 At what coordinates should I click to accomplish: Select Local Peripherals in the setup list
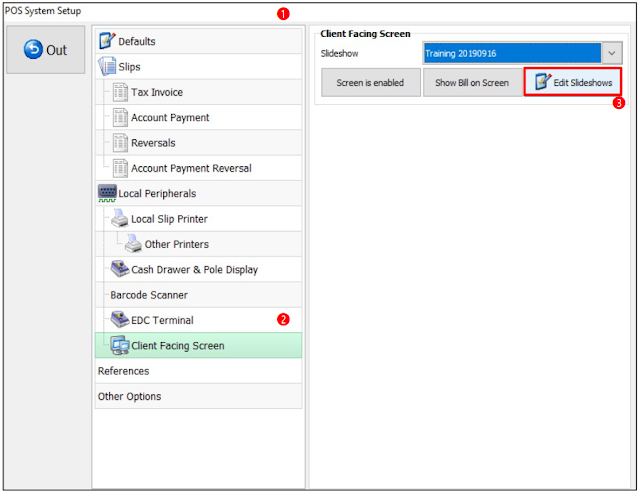pos(199,193)
